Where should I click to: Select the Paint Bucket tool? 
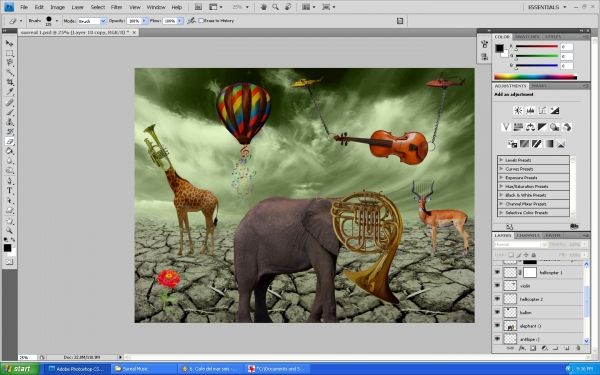pyautogui.click(x=9, y=151)
